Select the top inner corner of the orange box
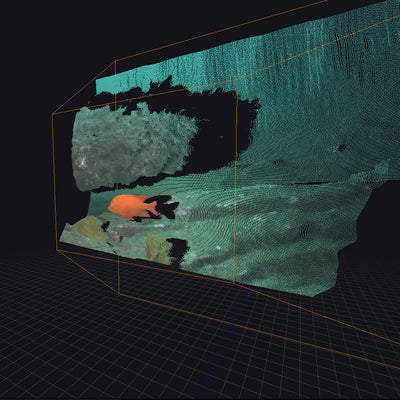This screenshot has height=400, width=400. coord(115,61)
